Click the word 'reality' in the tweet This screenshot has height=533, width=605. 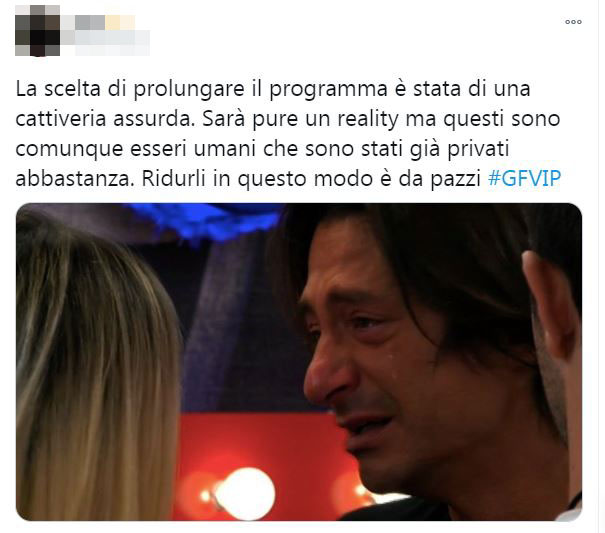[x=368, y=119]
